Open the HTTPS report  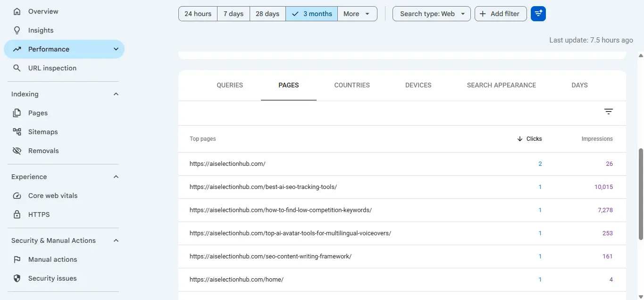point(39,214)
